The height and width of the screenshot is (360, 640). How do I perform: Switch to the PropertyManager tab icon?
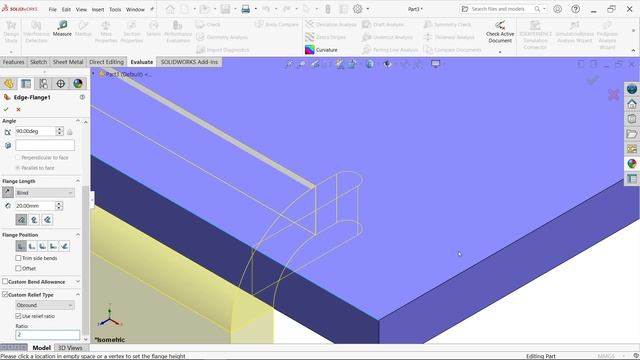click(26, 84)
